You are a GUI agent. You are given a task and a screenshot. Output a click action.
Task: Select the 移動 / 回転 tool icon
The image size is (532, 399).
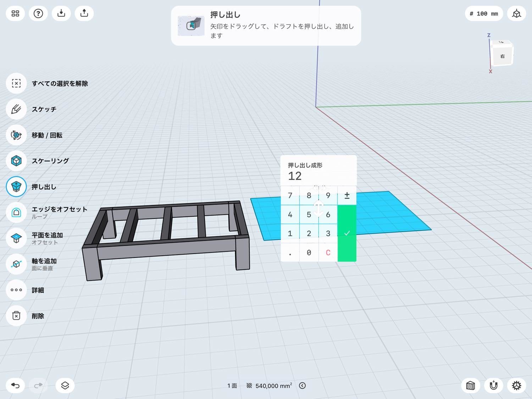pos(16,135)
